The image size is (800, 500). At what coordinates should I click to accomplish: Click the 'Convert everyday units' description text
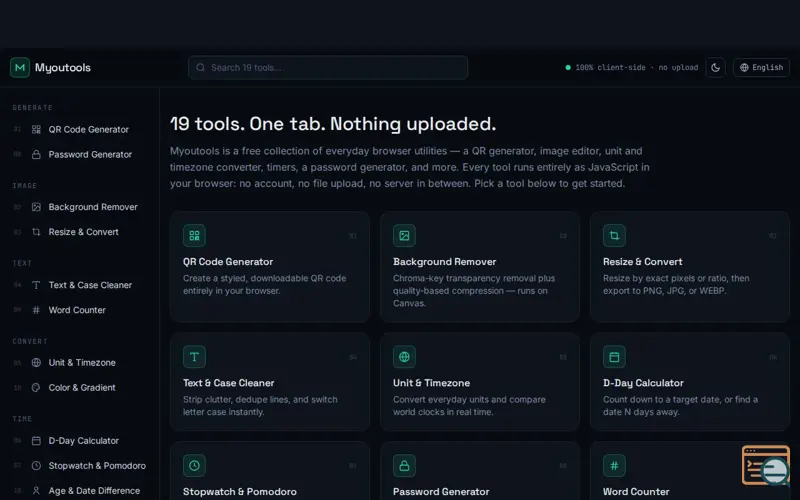click(469, 406)
